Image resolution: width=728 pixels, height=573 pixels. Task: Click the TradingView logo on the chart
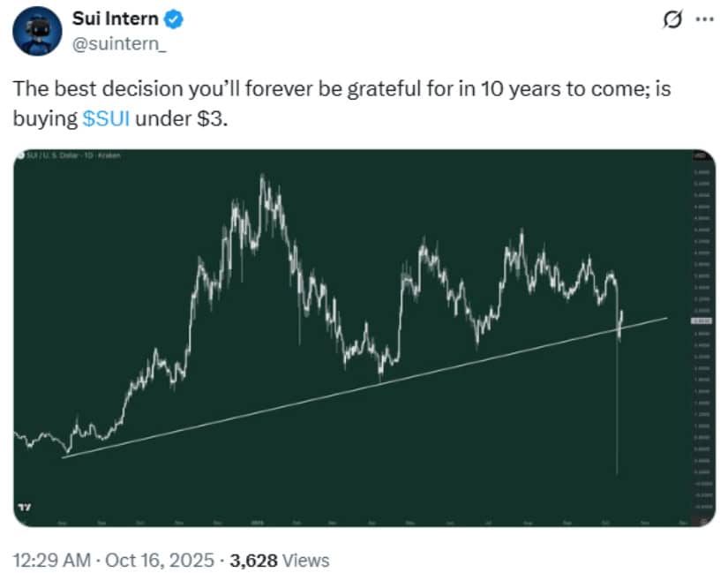click(x=24, y=508)
